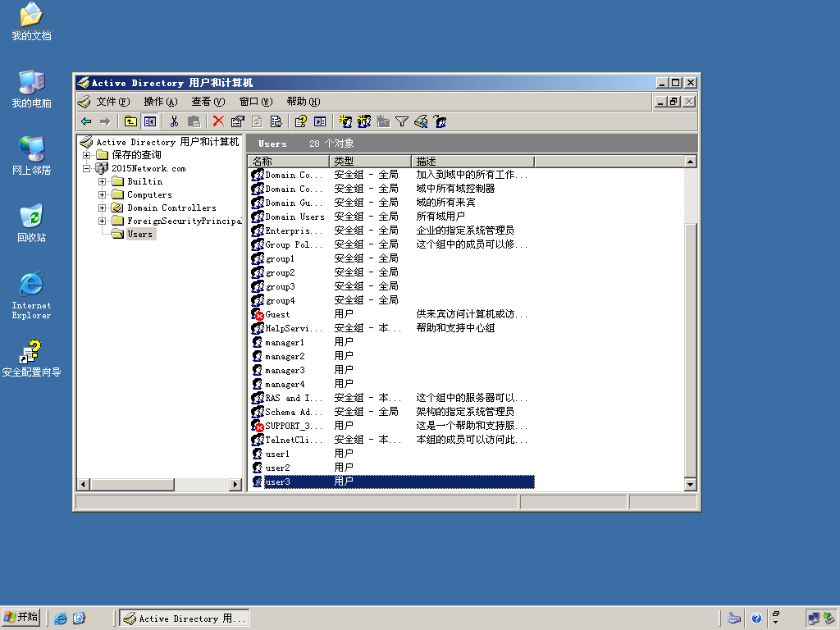Screen dimensions: 840x630
Task: Open the 开始 Start menu
Action: tap(21, 618)
